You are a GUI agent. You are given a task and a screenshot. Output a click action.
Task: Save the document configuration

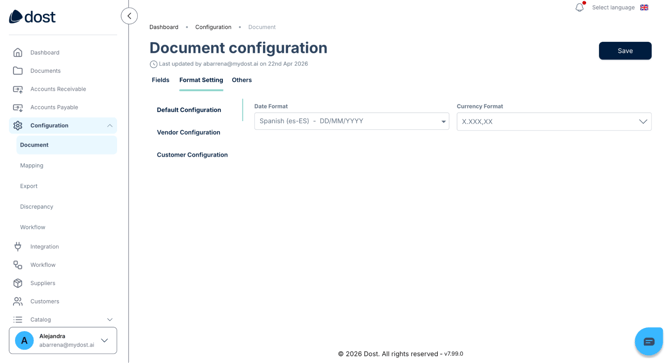[625, 51]
